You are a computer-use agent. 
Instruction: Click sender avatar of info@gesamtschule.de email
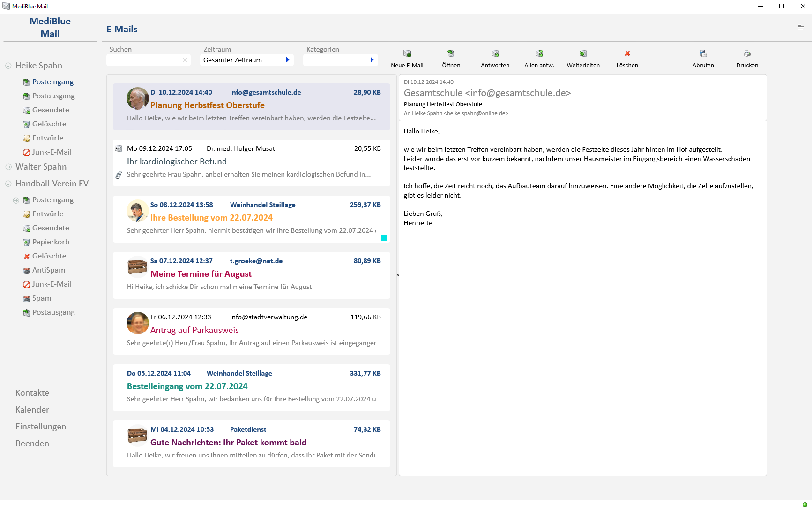point(138,98)
